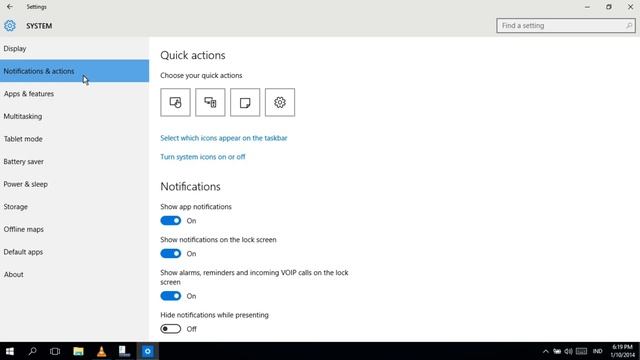This screenshot has height=360, width=640.
Task: Click the back arrow in Settings title bar
Action: pos(10,7)
